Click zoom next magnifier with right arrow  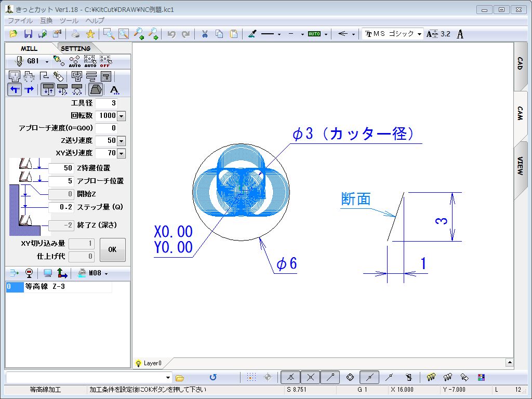tap(153, 34)
